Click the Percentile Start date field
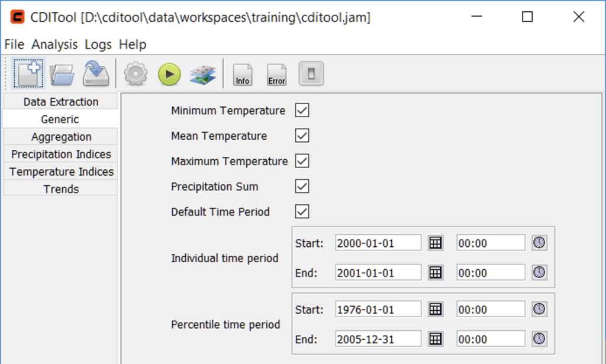Screen dimensions: 606x364 [378, 309]
